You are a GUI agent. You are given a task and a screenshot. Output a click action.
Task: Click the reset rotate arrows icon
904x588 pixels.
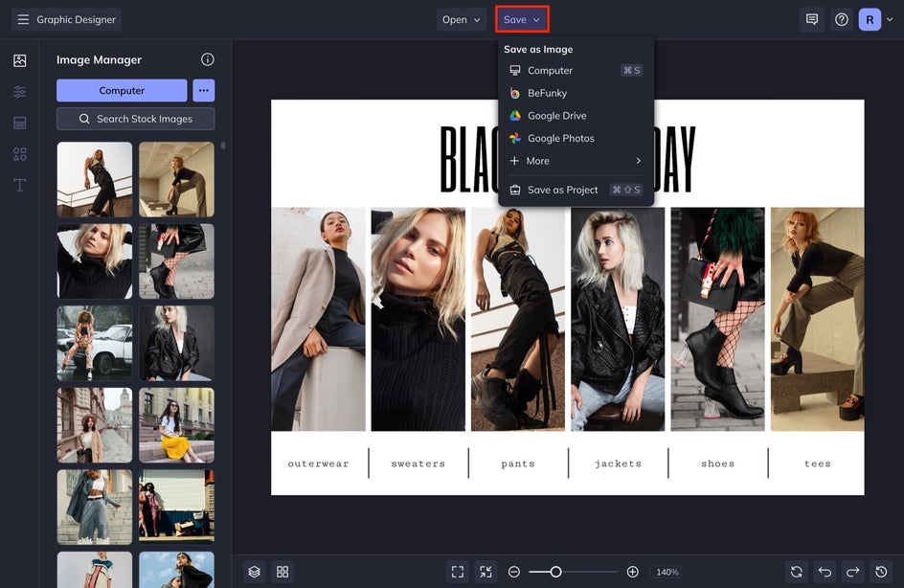pos(797,572)
